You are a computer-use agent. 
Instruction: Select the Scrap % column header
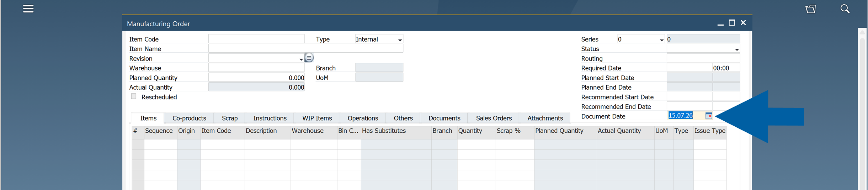coord(515,131)
